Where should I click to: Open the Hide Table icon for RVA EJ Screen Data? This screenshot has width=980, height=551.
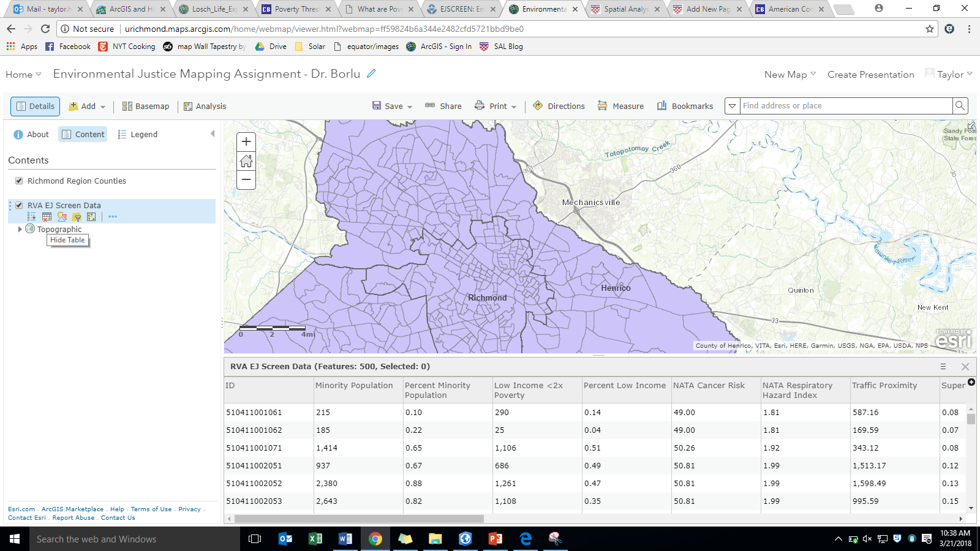[47, 216]
